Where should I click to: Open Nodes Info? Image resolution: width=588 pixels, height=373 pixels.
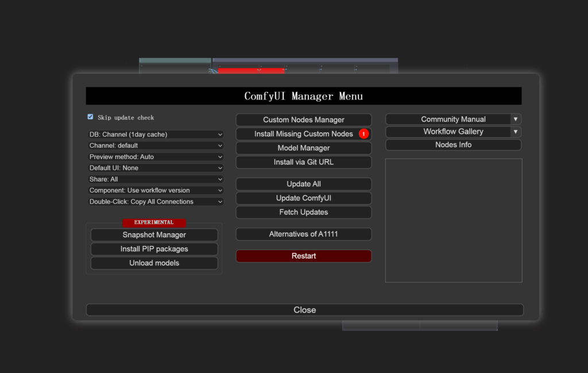click(x=454, y=145)
